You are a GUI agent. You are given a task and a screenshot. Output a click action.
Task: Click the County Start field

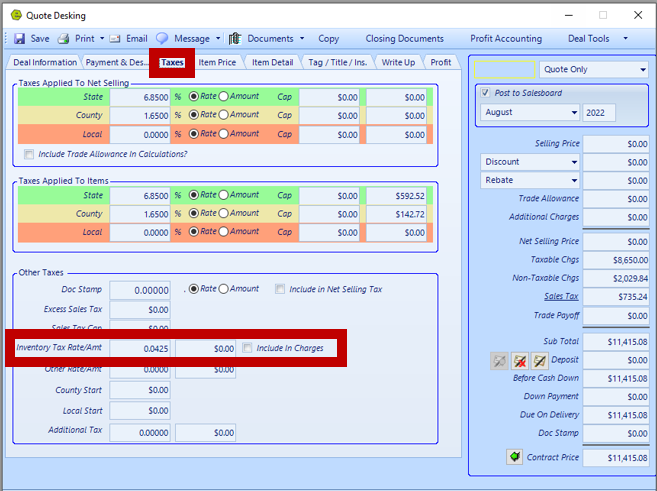(x=140, y=390)
